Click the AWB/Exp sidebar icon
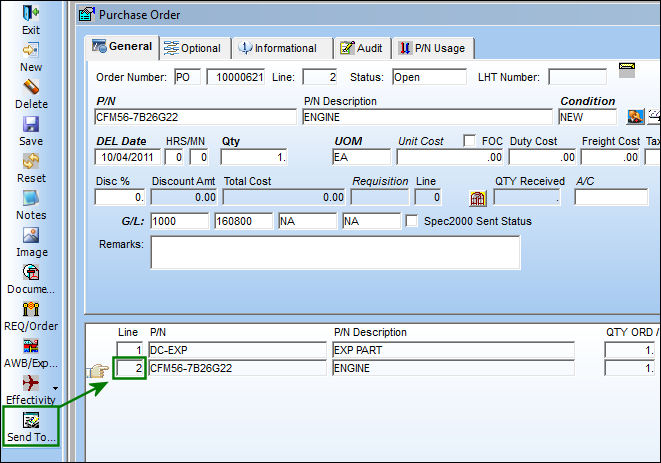This screenshot has width=661, height=463. pyautogui.click(x=31, y=346)
